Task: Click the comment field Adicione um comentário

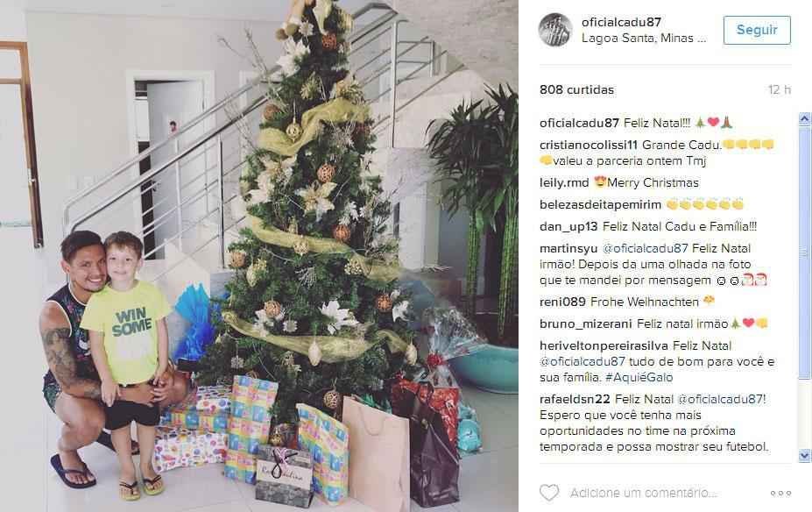Action: pyautogui.click(x=643, y=493)
